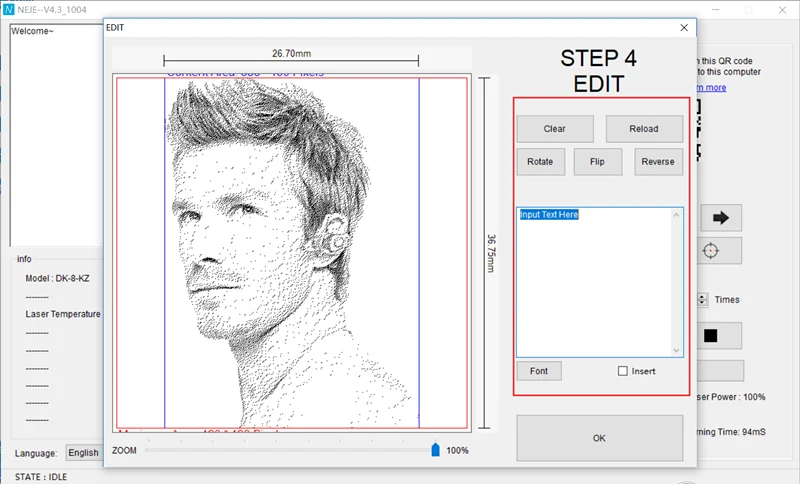This screenshot has height=484, width=800.
Task: Click the STATE : IDLE status text
Action: 41,477
